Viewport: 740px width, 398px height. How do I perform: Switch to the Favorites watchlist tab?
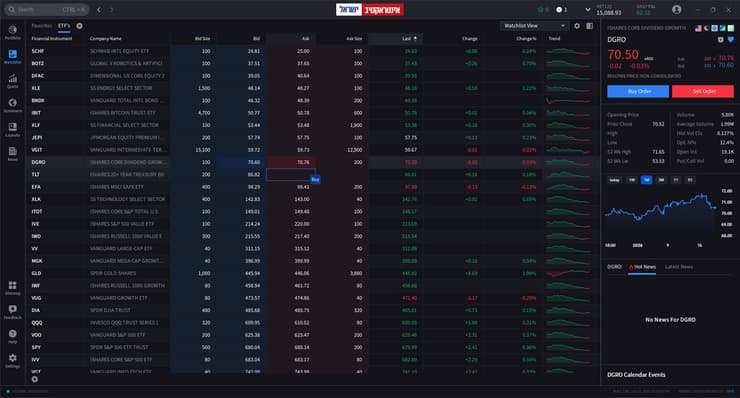[x=42, y=26]
